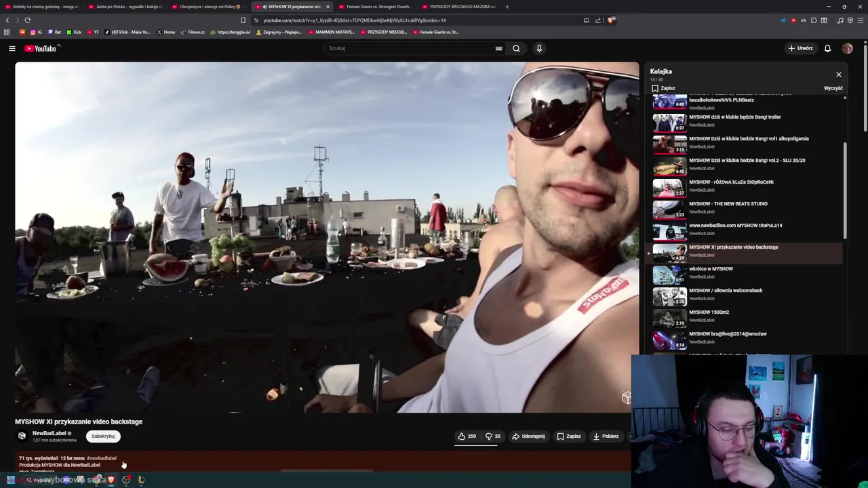Open a new browser tab
868x488 pixels.
(507, 7)
